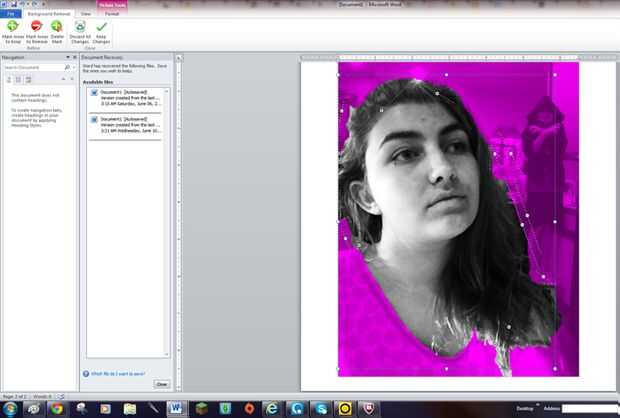
Task: Click Words count in status bar
Action: coord(42,396)
